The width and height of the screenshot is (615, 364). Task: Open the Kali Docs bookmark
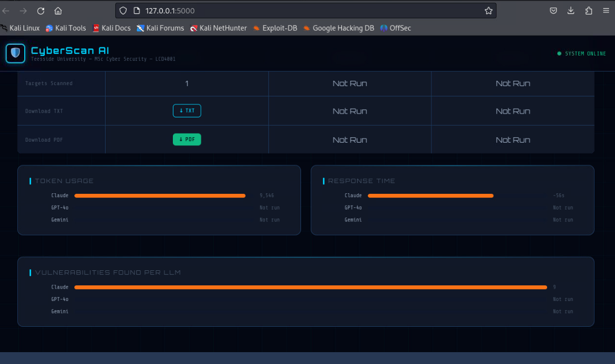[112, 28]
